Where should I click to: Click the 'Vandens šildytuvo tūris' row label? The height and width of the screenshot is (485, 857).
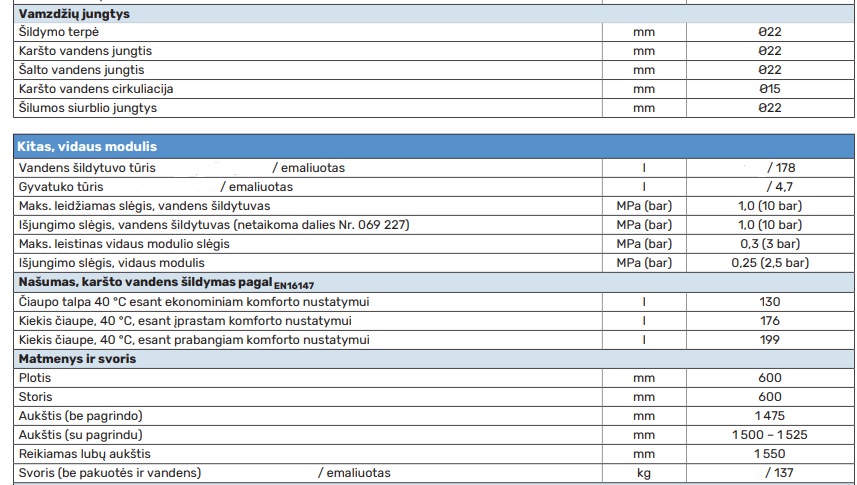tap(87, 168)
